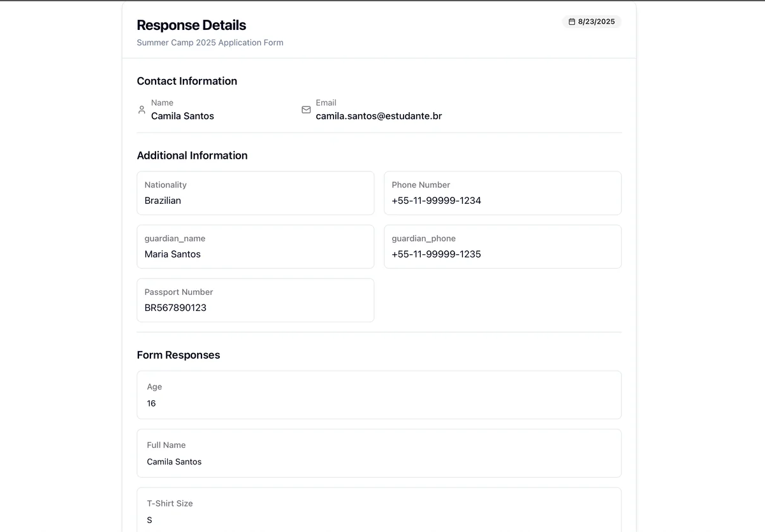
Task: Click the Additional Information section heading
Action: pyautogui.click(x=192, y=155)
